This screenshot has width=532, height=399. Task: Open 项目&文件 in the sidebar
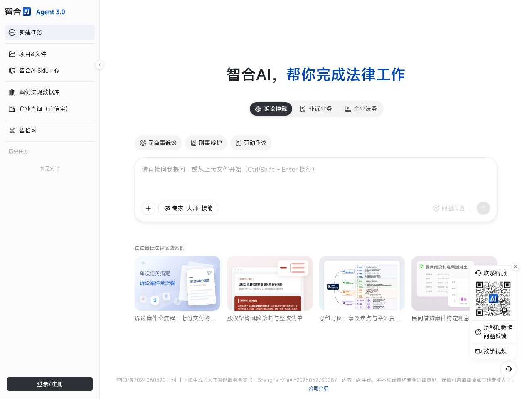click(x=50, y=54)
